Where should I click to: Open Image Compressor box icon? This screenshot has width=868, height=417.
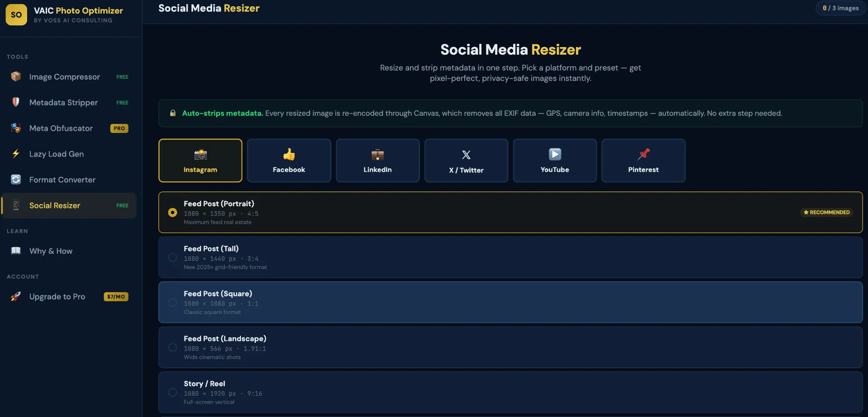pyautogui.click(x=16, y=76)
